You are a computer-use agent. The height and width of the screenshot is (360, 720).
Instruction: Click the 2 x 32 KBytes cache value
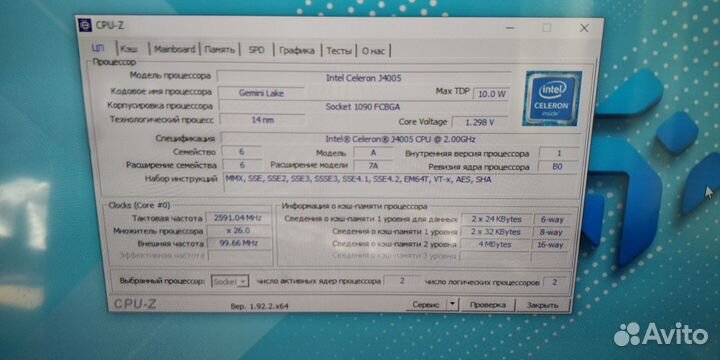[x=496, y=232]
